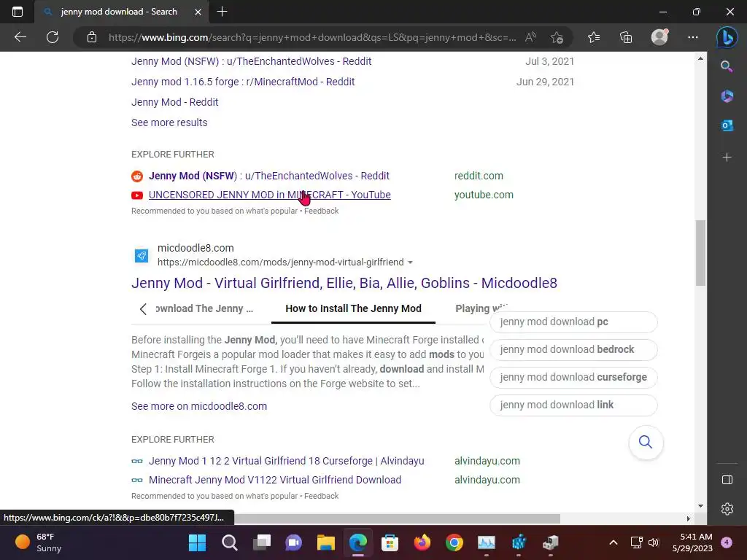Click the youtube.com domain text
The height and width of the screenshot is (560, 747).
(484, 195)
